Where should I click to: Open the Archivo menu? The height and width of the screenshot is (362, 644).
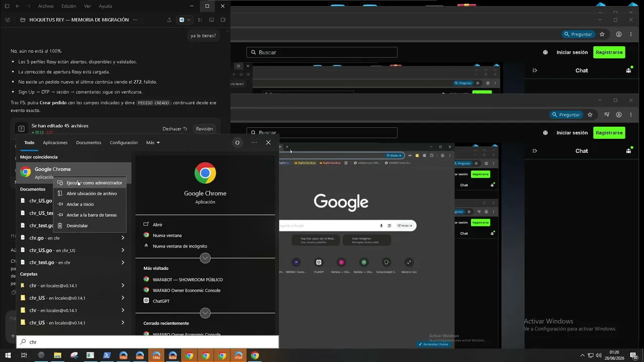tap(46, 6)
